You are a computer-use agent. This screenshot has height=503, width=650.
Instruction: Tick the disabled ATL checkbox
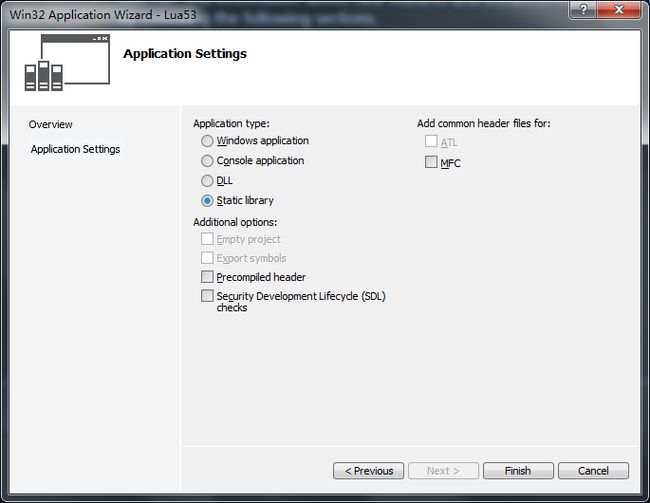point(431,141)
